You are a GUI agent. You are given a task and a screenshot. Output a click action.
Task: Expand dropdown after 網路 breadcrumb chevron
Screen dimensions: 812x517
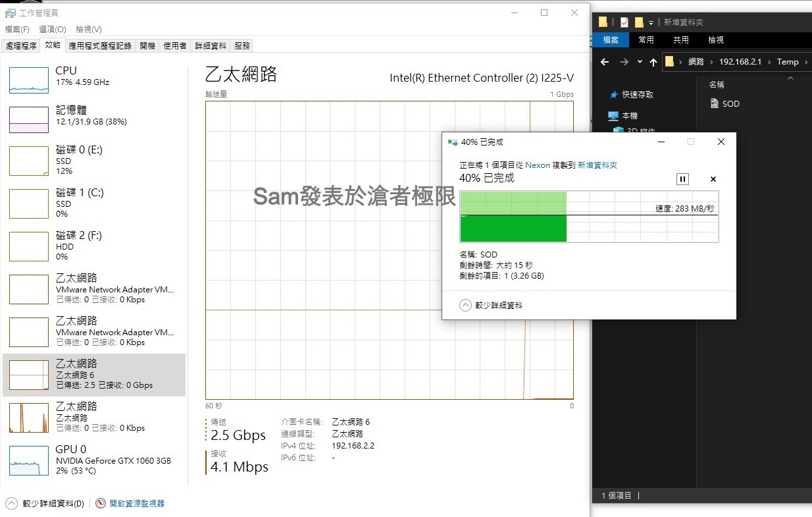[712, 62]
